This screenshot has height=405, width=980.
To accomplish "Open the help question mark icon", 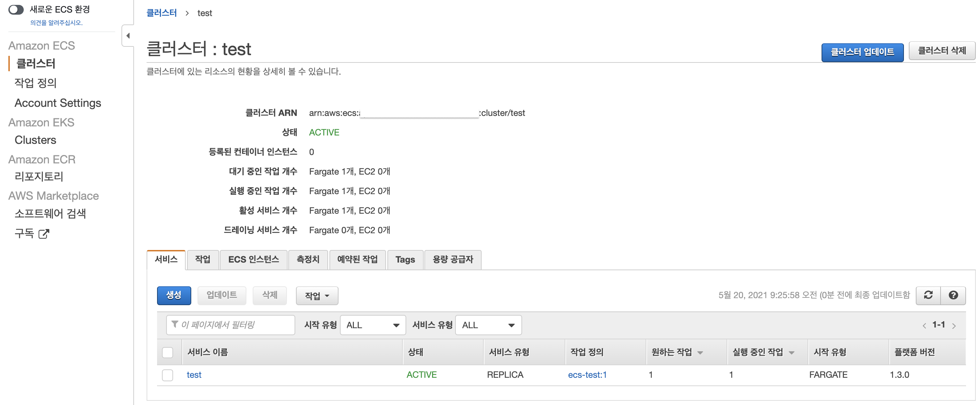I will (x=953, y=295).
